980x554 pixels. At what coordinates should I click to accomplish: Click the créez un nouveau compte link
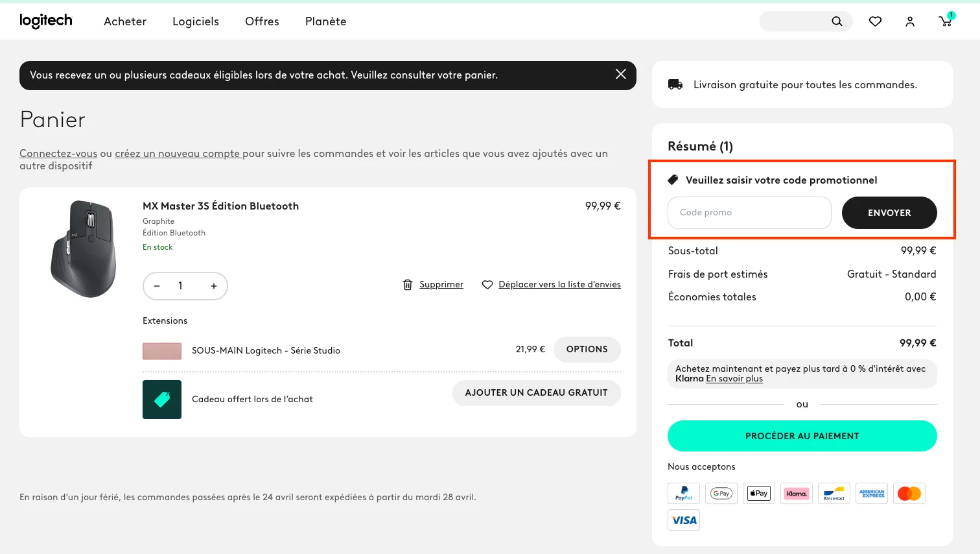coord(178,154)
